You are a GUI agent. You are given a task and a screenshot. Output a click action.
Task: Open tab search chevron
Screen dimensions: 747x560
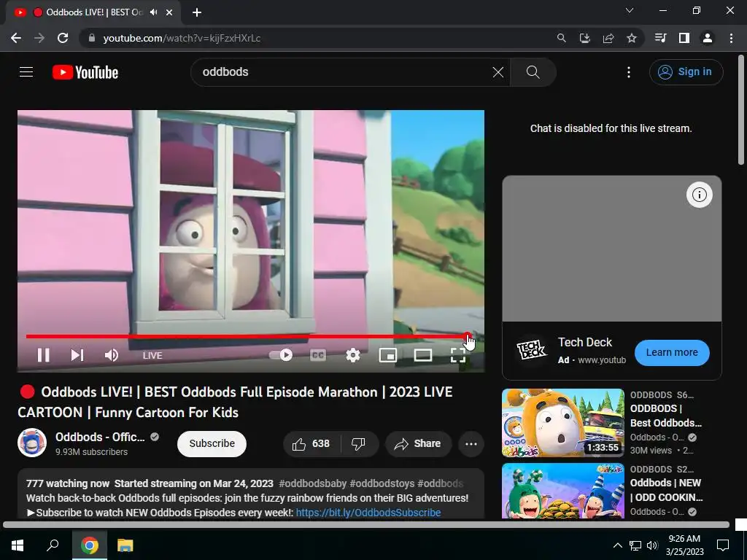click(x=630, y=10)
